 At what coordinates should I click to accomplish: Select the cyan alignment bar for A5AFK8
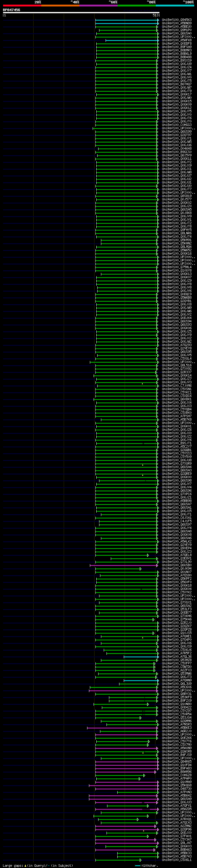click(132, 40)
